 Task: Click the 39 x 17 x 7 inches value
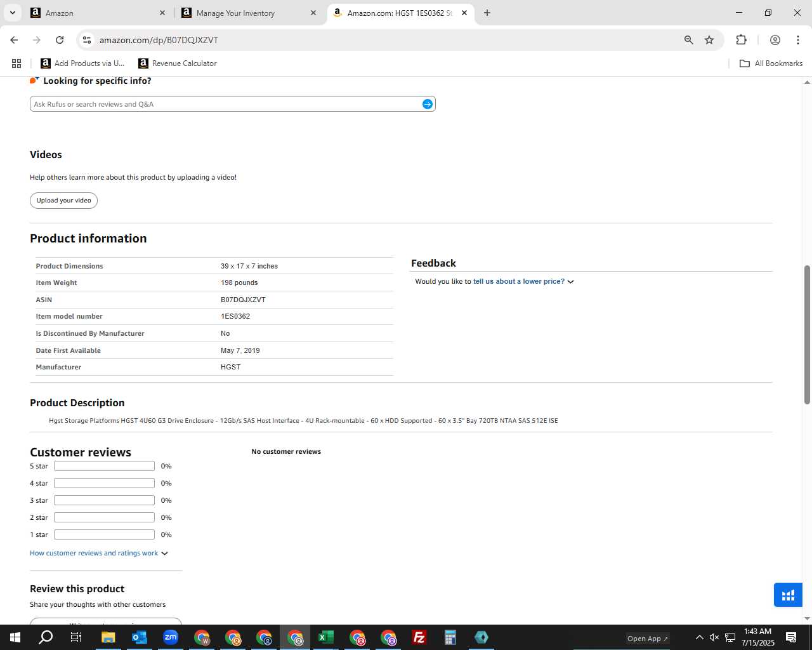249,266
